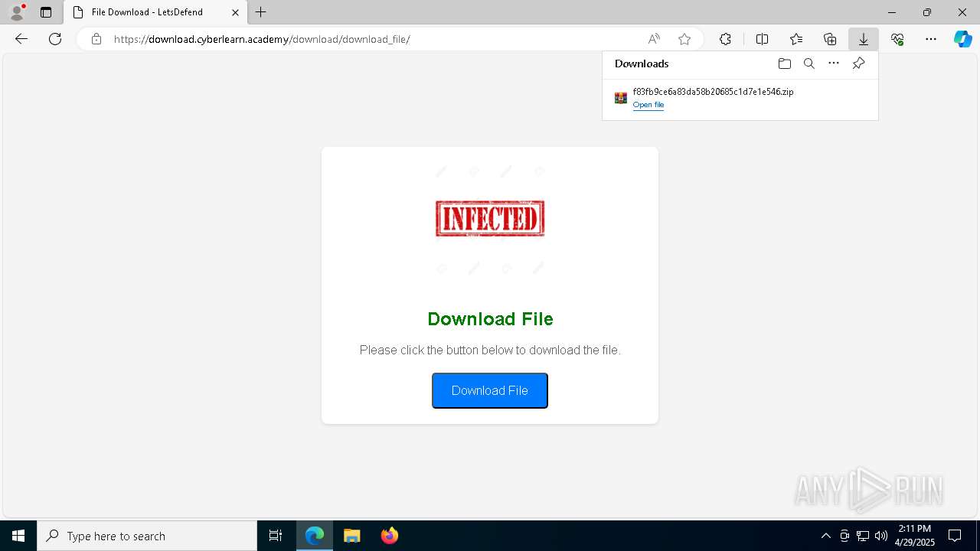Click the 'Please click the button below' text
The height and width of the screenshot is (551, 980).
click(490, 350)
